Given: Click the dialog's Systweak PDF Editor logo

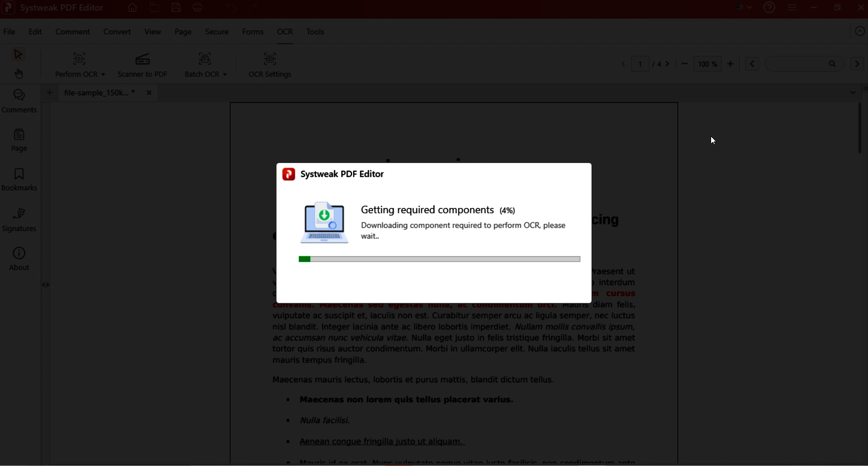Looking at the screenshot, I should pos(288,174).
